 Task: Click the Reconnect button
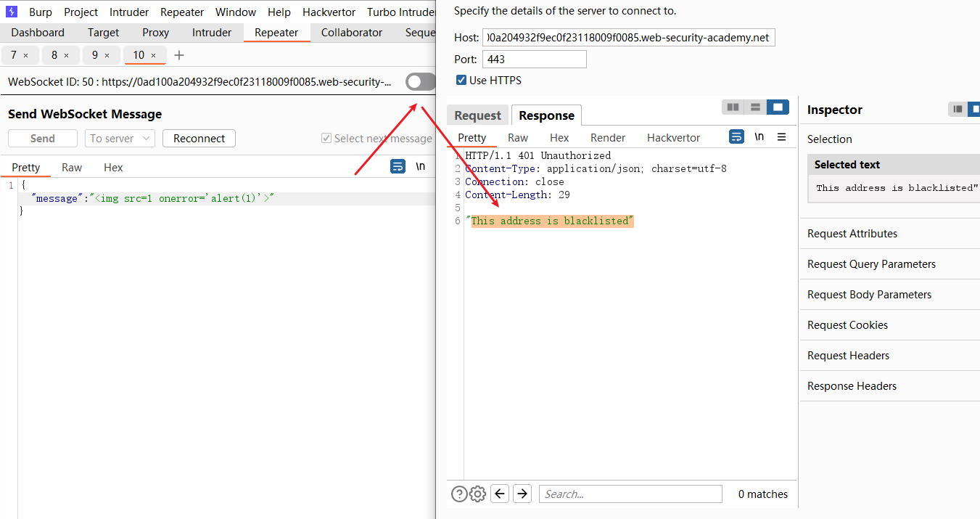pos(199,138)
